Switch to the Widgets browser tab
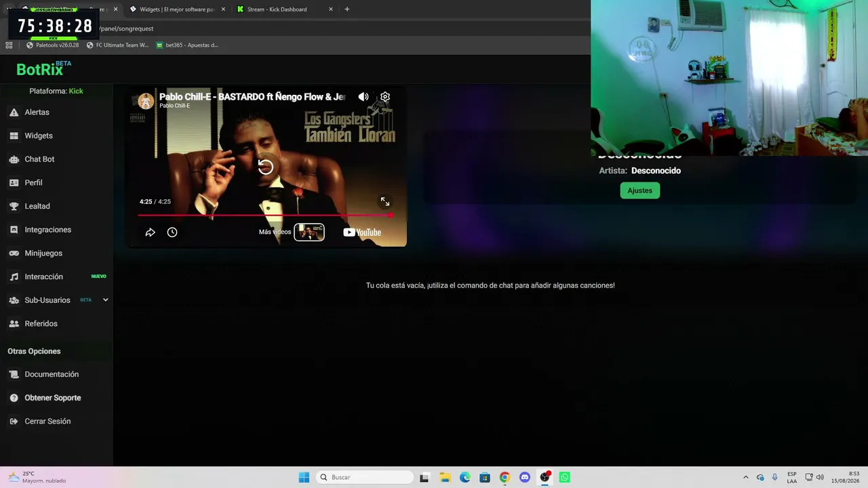868x488 pixels. (x=176, y=9)
